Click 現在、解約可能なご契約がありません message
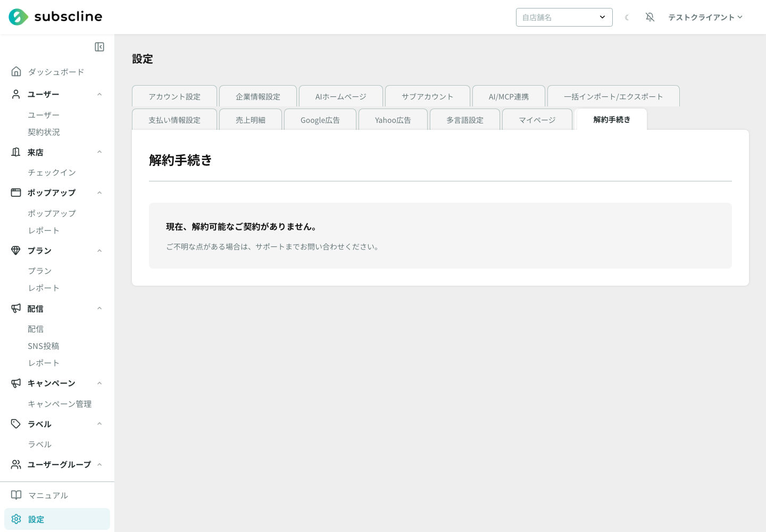 click(x=243, y=227)
